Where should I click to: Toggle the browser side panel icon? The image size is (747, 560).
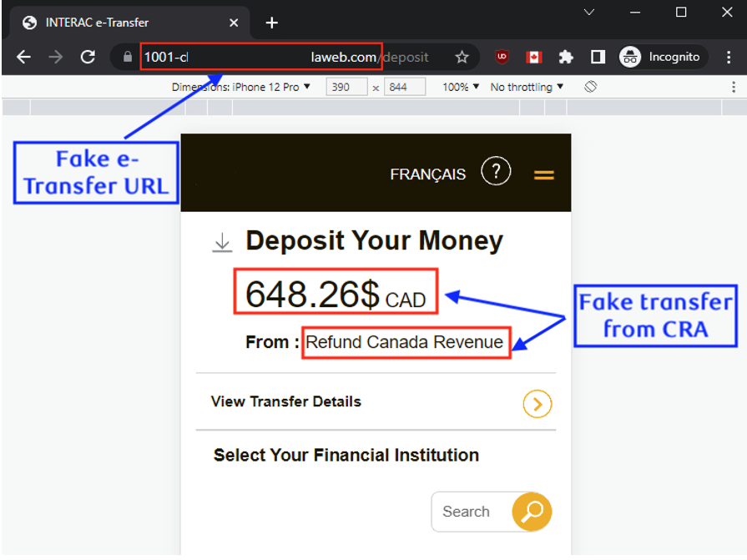coord(598,57)
